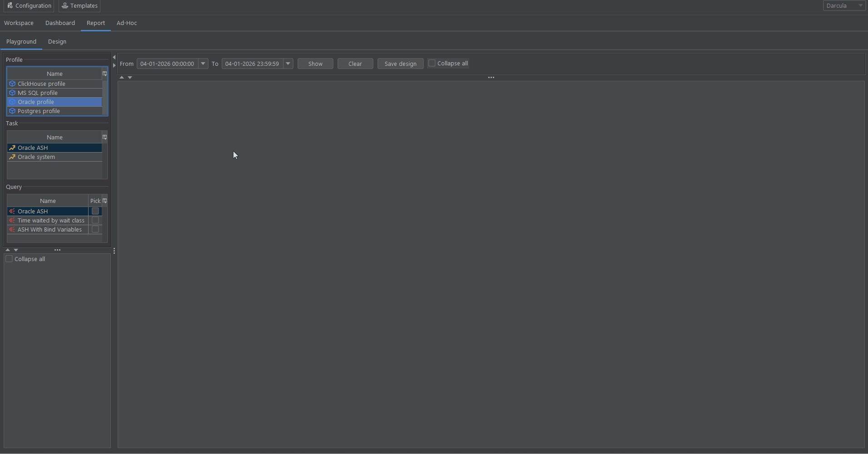Click the Name header in Task table

(55, 138)
